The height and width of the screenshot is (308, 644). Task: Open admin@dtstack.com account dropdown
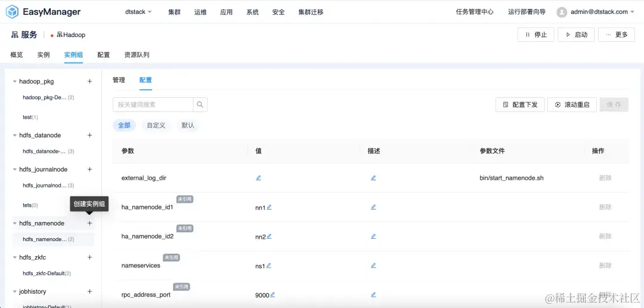tap(602, 12)
